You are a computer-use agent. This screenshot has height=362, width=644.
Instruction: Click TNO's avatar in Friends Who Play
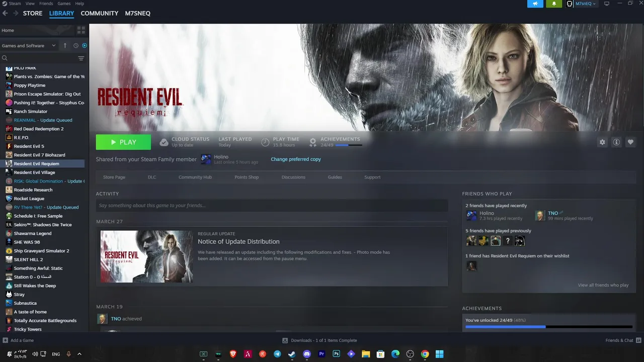[540, 216]
